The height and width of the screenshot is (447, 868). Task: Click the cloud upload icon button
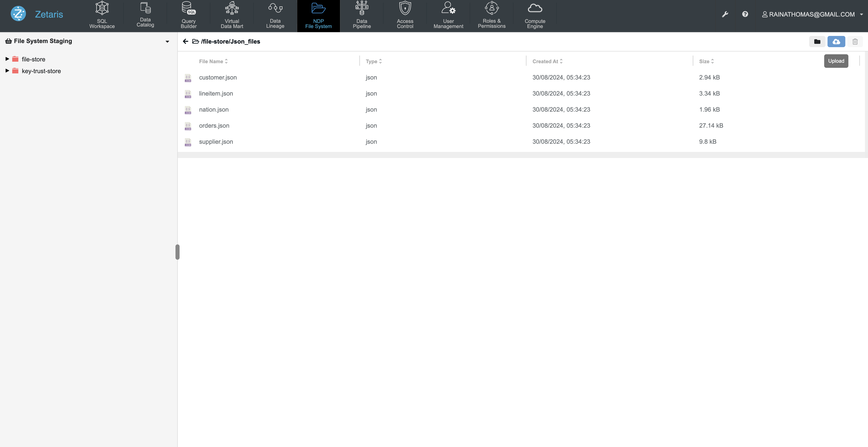(836, 42)
